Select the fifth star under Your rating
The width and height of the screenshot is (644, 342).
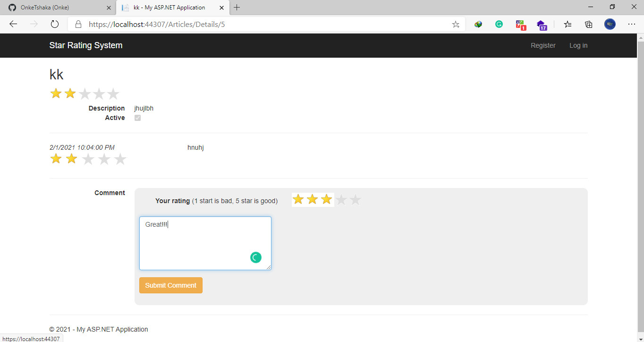coord(355,199)
